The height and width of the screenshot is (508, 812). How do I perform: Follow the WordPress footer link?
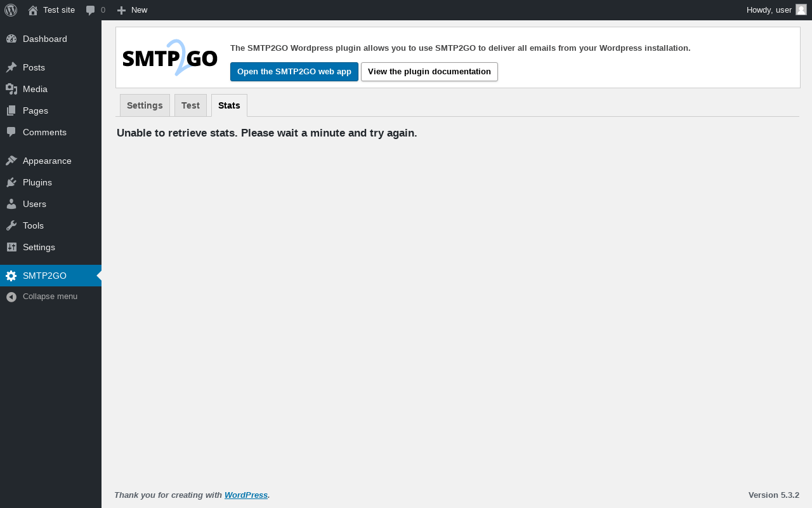[246, 495]
